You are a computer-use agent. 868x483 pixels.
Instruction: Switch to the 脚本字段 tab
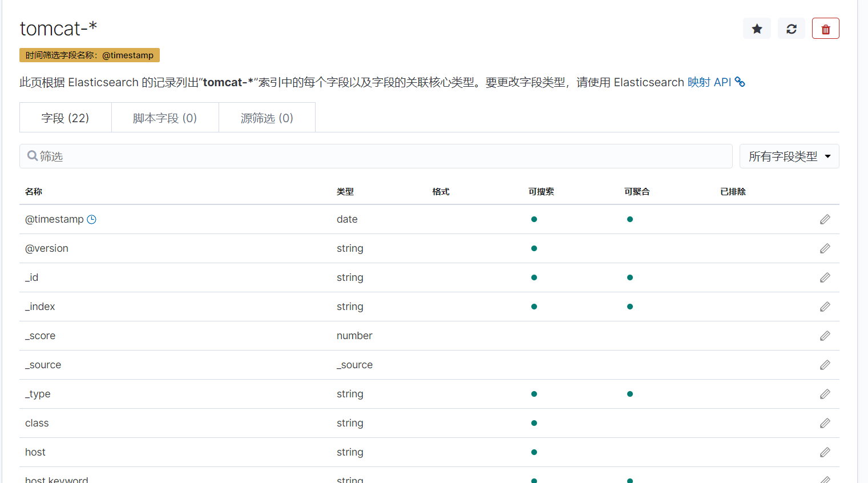(x=165, y=117)
